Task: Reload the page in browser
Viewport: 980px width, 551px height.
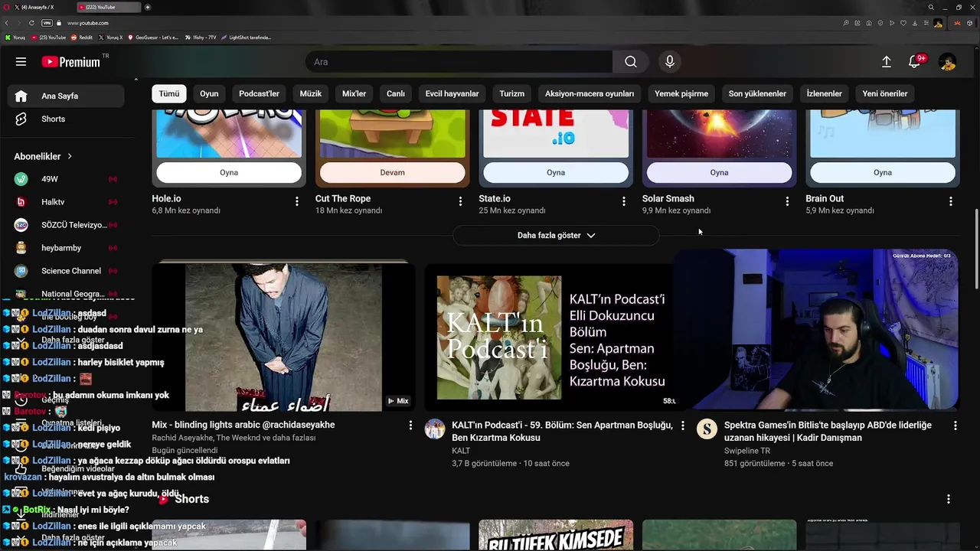Action: 31,23
